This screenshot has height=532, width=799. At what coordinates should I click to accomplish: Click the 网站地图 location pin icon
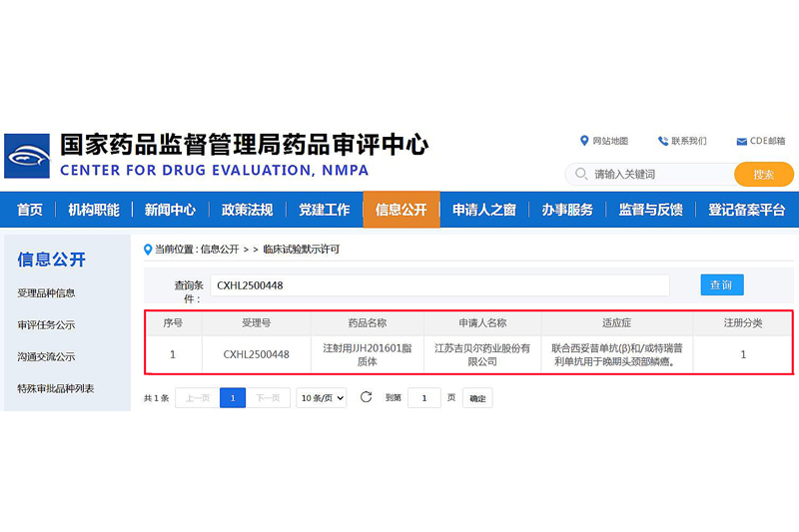pyautogui.click(x=584, y=141)
